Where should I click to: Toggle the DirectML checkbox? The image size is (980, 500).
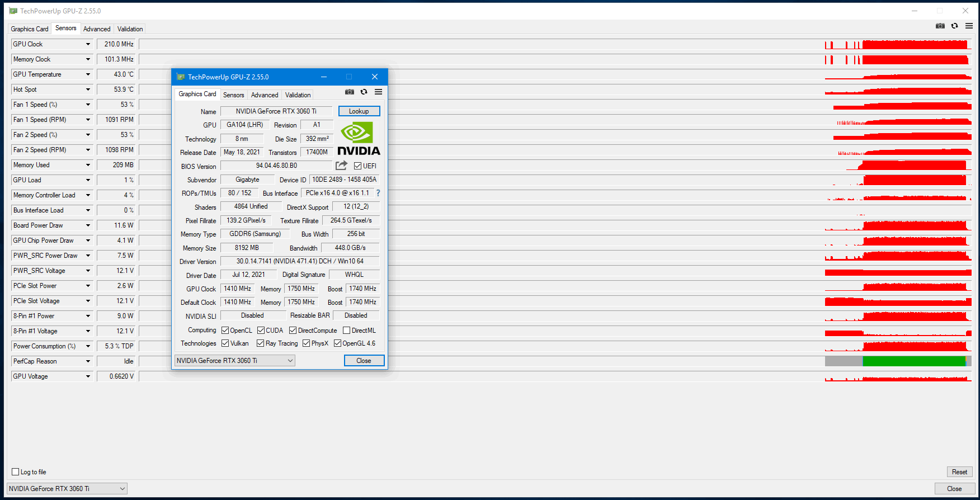[x=346, y=331]
